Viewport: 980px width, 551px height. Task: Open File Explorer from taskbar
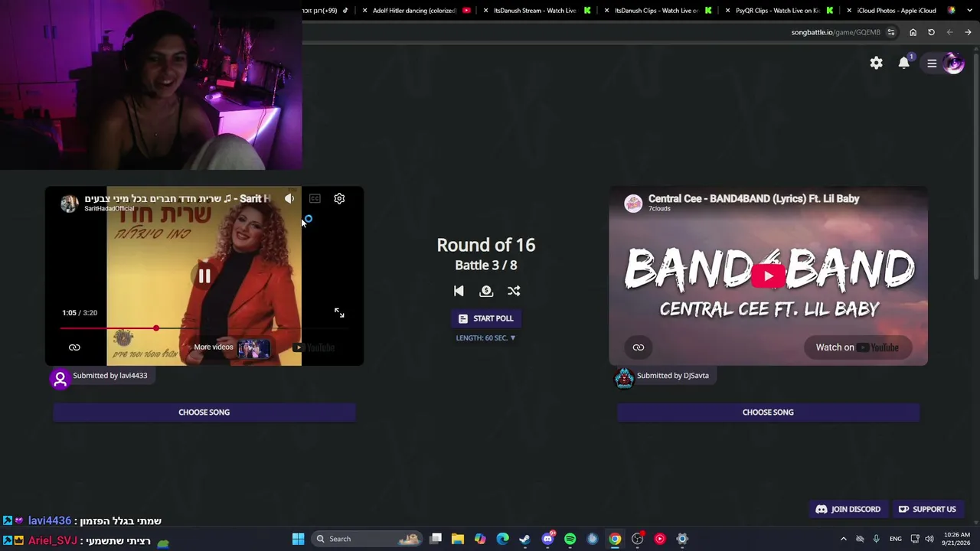coord(458,539)
